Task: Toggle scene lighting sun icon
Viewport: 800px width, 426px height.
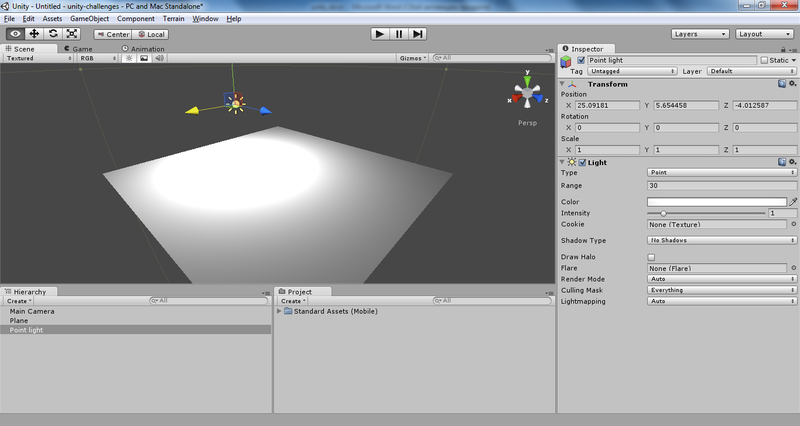Action: tap(129, 58)
